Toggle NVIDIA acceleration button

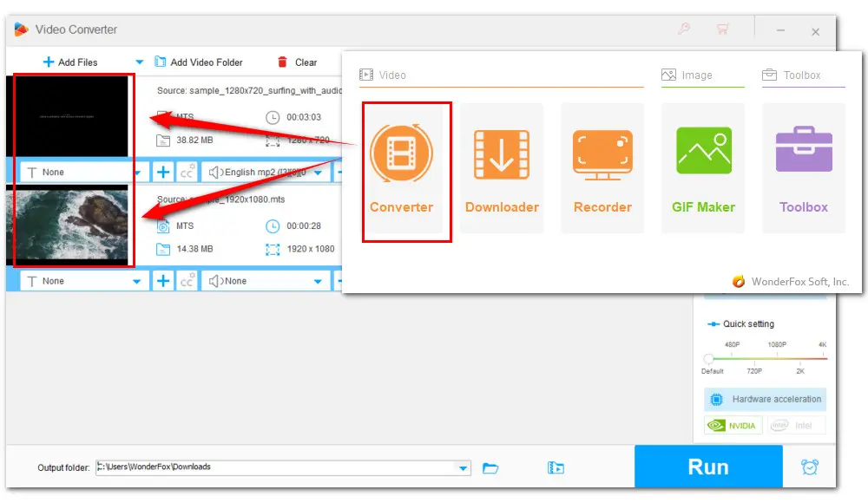[x=733, y=426]
